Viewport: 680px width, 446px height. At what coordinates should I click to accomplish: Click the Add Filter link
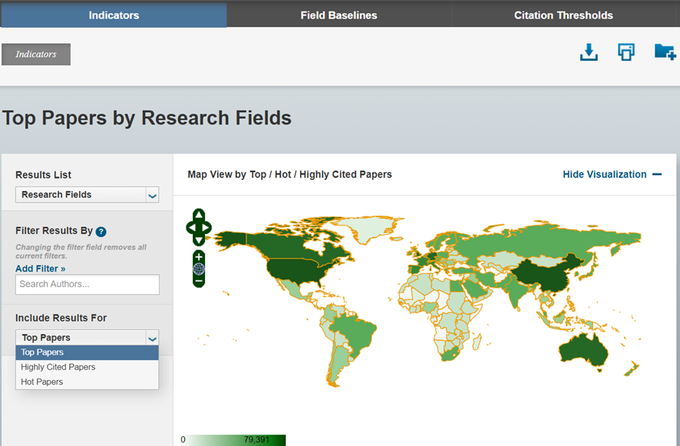click(40, 269)
